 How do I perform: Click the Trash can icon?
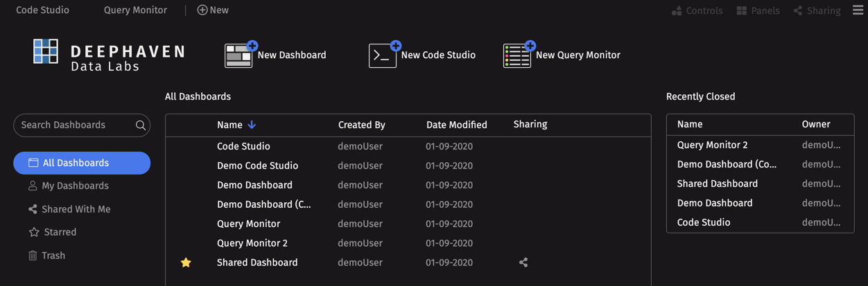[33, 256]
